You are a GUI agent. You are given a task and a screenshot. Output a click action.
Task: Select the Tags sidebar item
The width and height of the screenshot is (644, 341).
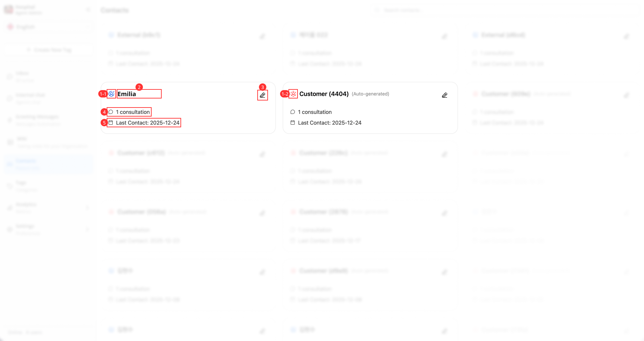click(49, 186)
